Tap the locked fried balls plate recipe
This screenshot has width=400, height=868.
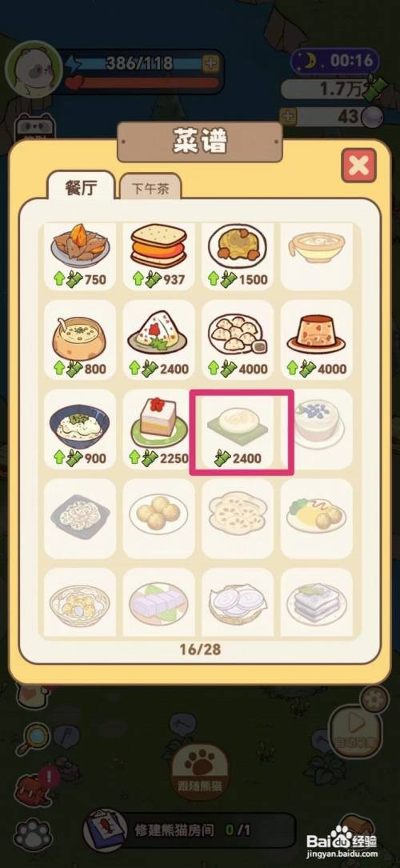pos(158,518)
